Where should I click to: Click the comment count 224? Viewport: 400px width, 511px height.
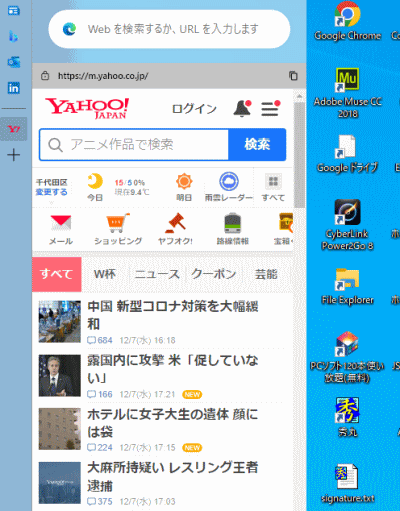[x=100, y=448]
